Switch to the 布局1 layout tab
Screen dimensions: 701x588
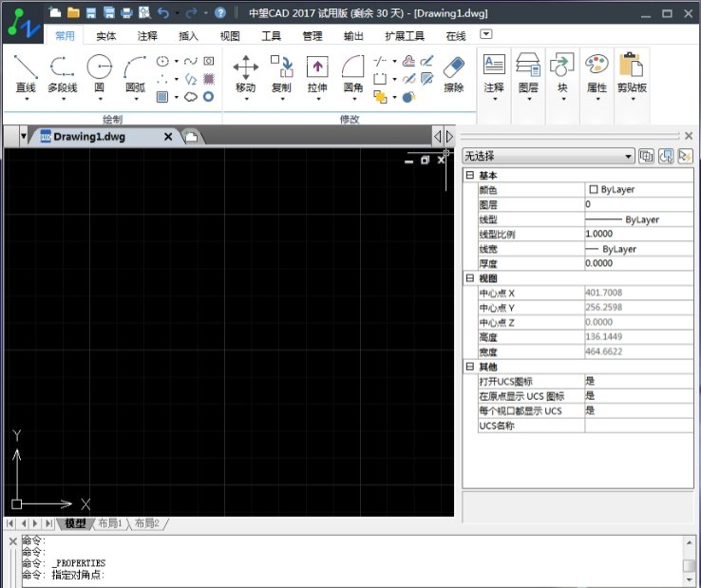110,523
